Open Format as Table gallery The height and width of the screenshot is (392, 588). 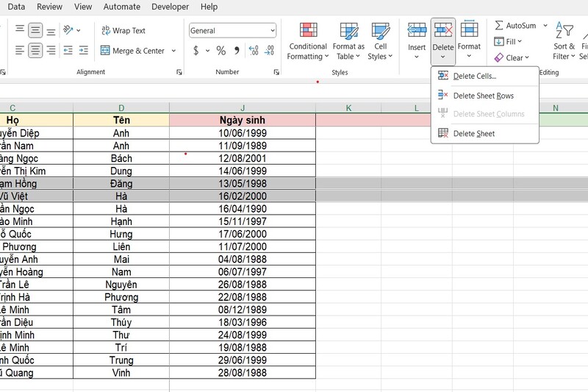click(348, 41)
